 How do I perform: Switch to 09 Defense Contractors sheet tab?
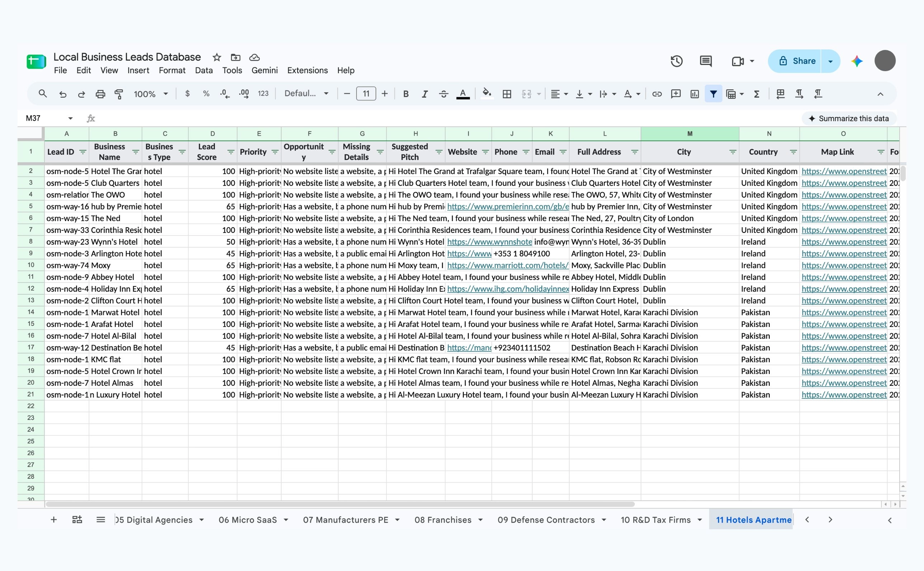pos(546,520)
